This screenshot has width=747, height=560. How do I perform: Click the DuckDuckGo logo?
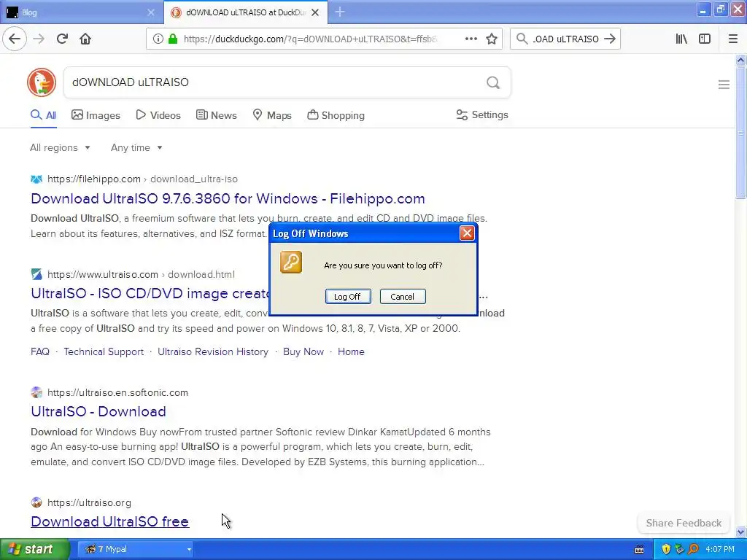click(x=42, y=82)
